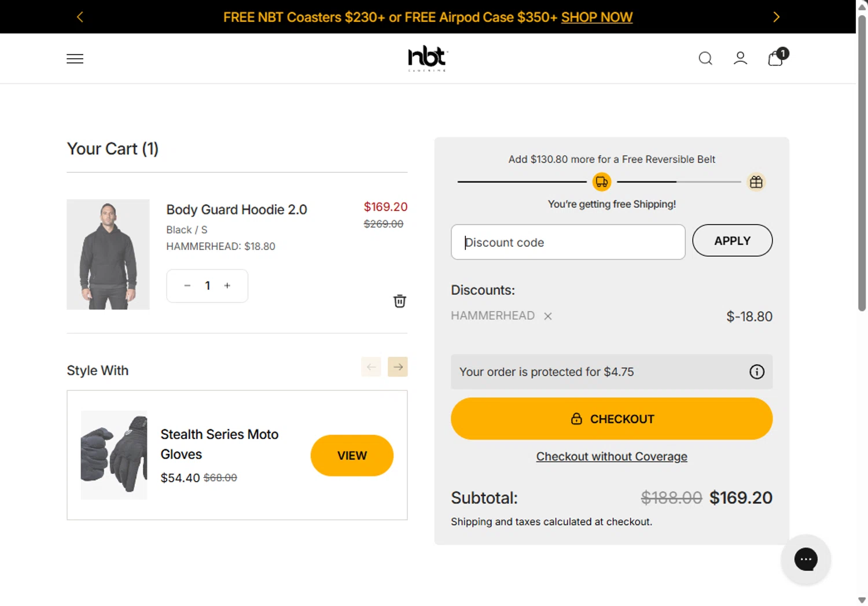Click the Black / S variant text
The image size is (868, 606).
[x=186, y=230]
